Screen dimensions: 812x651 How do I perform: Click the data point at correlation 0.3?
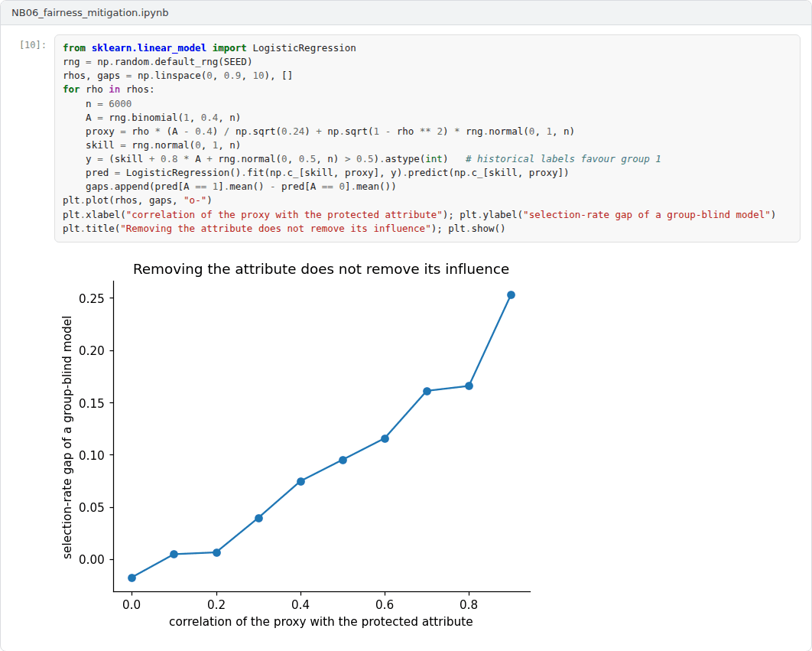click(259, 519)
